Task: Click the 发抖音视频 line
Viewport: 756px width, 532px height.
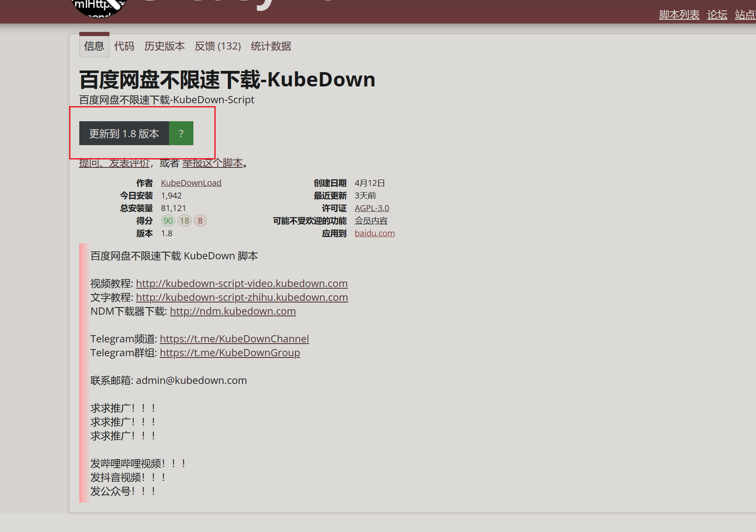Action: pos(128,477)
